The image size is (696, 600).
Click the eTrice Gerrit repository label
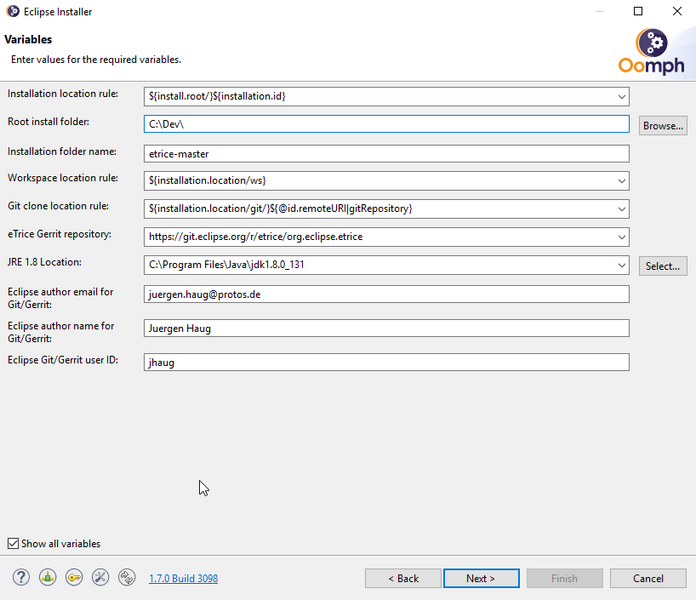[x=59, y=234]
